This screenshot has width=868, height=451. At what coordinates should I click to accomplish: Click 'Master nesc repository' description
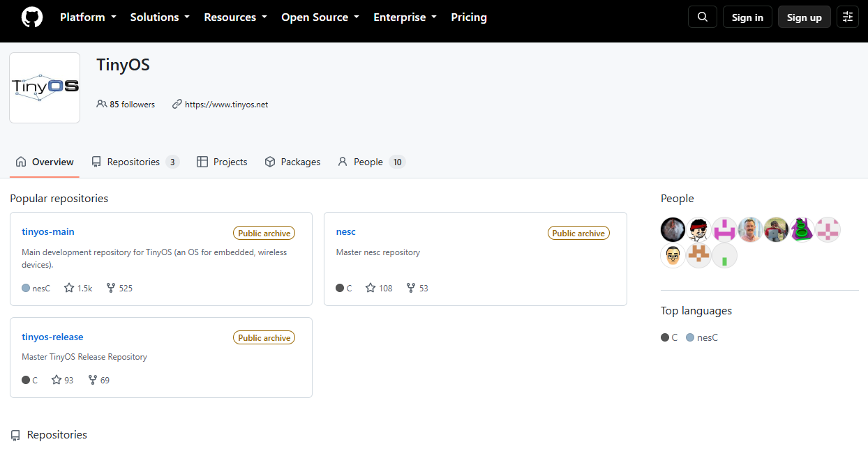(x=378, y=252)
